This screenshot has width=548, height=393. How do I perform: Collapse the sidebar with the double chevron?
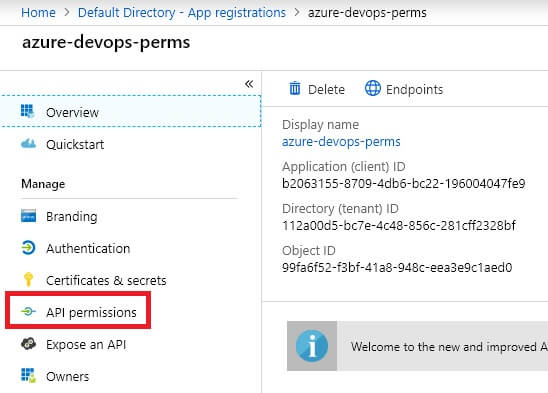tap(249, 84)
